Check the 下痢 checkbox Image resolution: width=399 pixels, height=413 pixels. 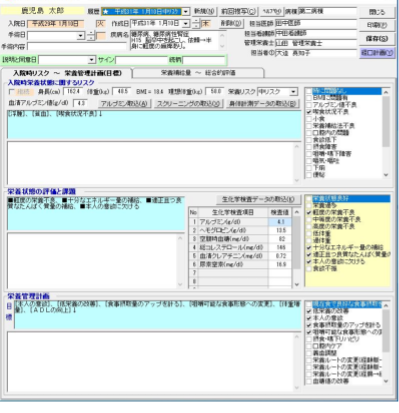[309, 168]
